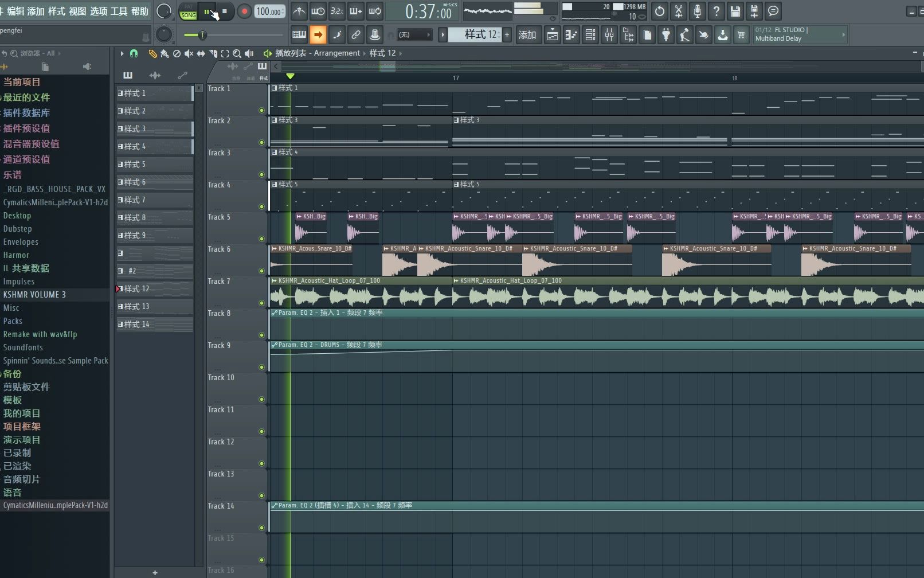Select the slip tool in playlist toolbar
The width and height of the screenshot is (924, 578).
point(201,53)
